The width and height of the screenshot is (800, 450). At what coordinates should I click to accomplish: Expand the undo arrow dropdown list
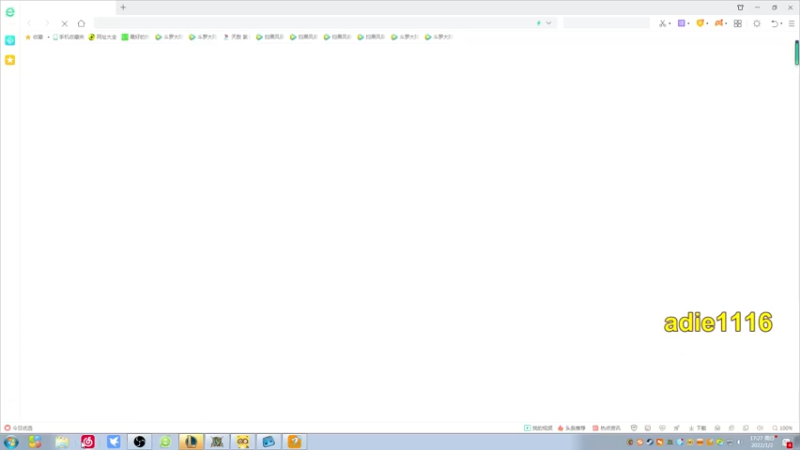point(781,23)
